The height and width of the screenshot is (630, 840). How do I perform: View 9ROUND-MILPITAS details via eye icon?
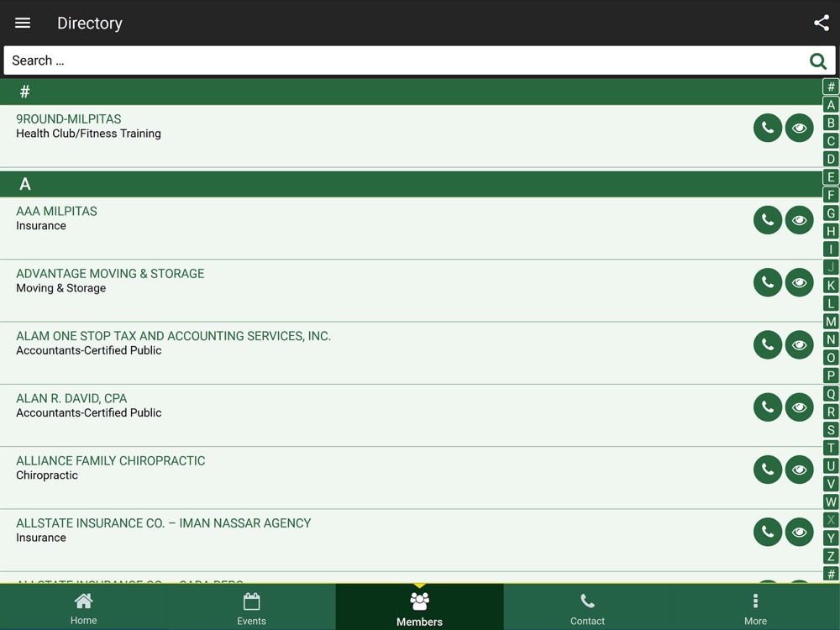pyautogui.click(x=800, y=128)
